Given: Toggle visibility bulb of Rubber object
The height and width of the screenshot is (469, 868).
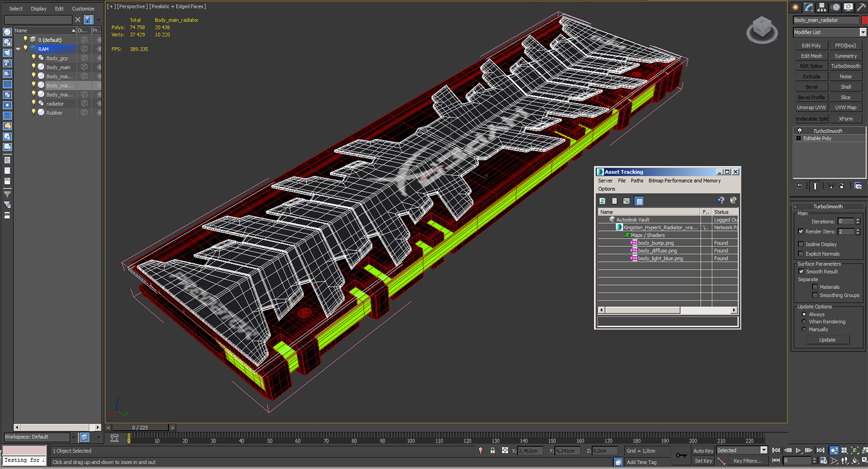Looking at the screenshot, I should pos(33,112).
